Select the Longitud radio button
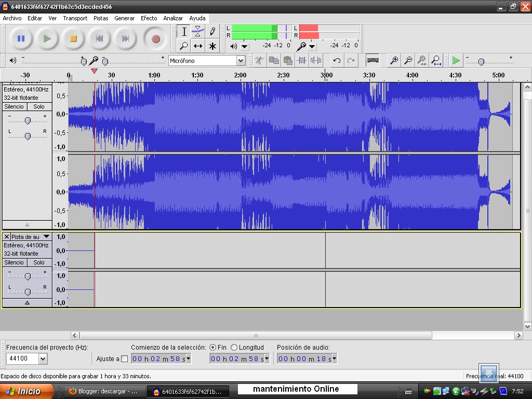The height and width of the screenshot is (399, 532). 234,348
